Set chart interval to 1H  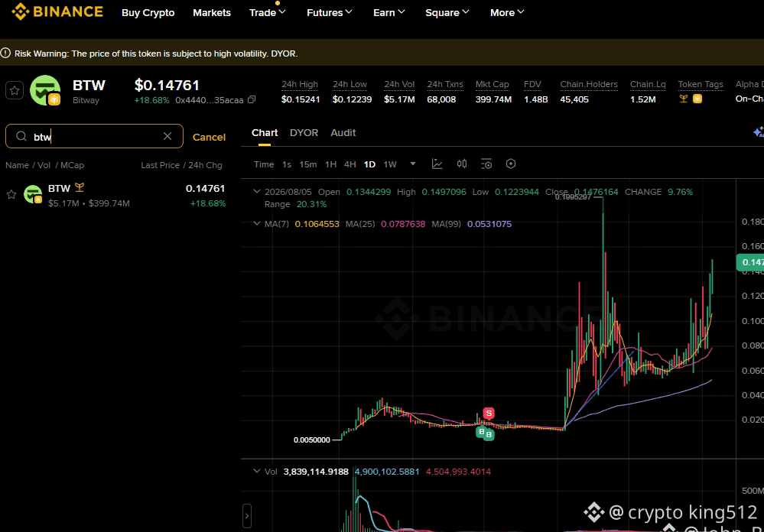pos(331,164)
